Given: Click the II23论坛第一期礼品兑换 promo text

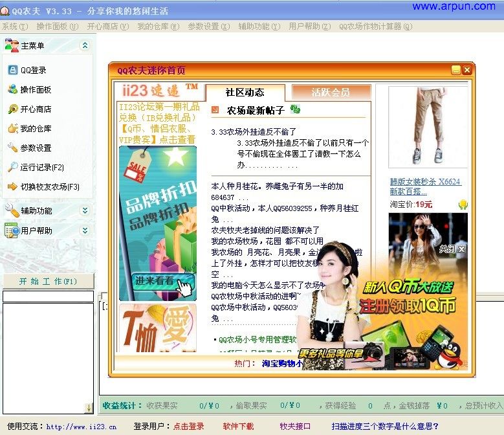Looking at the screenshot, I should click(159, 123).
